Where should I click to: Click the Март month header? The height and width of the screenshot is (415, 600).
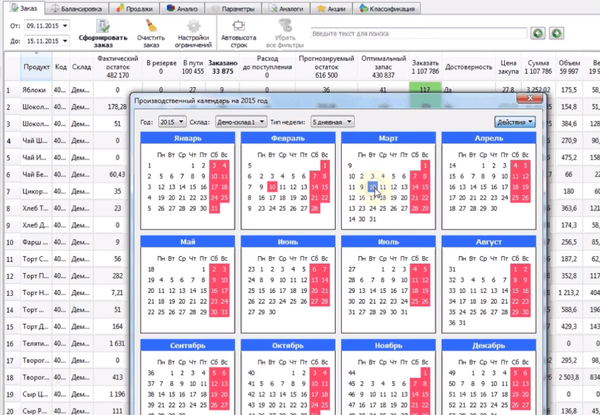coord(388,138)
